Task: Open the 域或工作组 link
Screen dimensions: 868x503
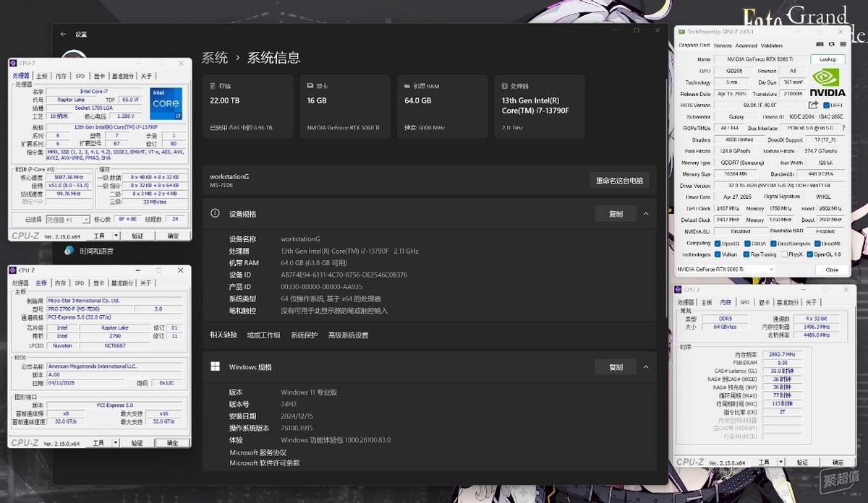Action: coord(263,335)
